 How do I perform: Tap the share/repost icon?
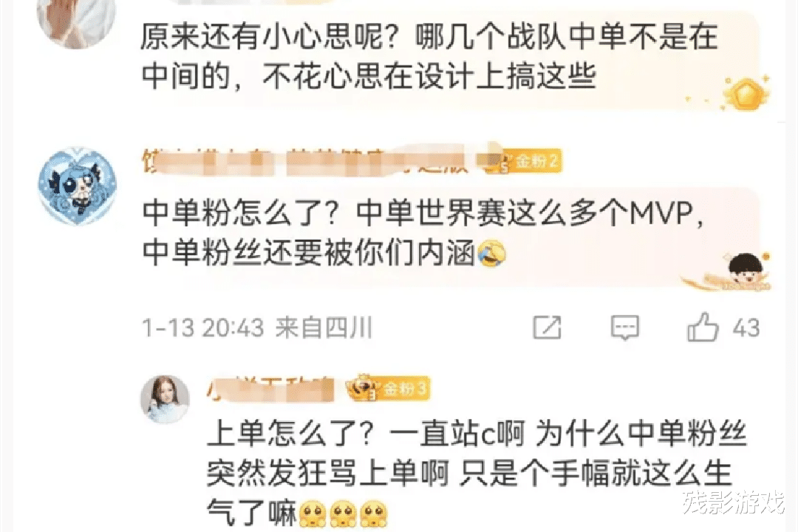coord(547,327)
